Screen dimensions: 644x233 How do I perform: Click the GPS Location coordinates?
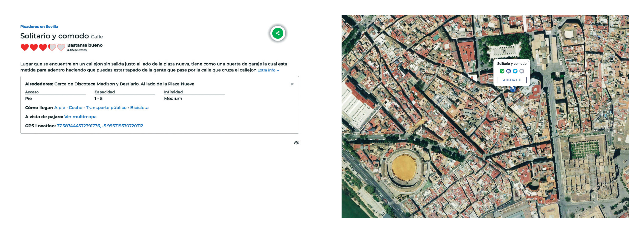coord(100,126)
